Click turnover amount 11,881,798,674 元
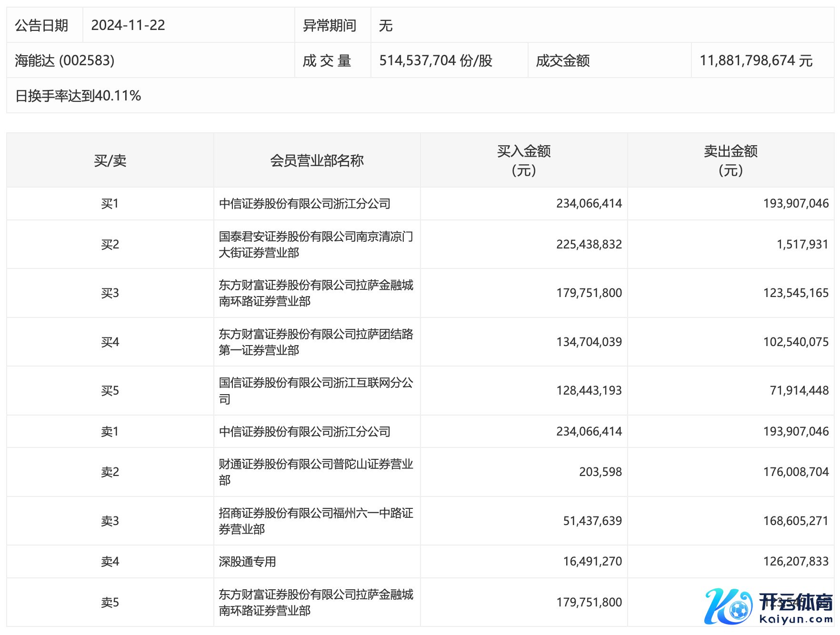This screenshot has height=635, width=840. [x=756, y=60]
